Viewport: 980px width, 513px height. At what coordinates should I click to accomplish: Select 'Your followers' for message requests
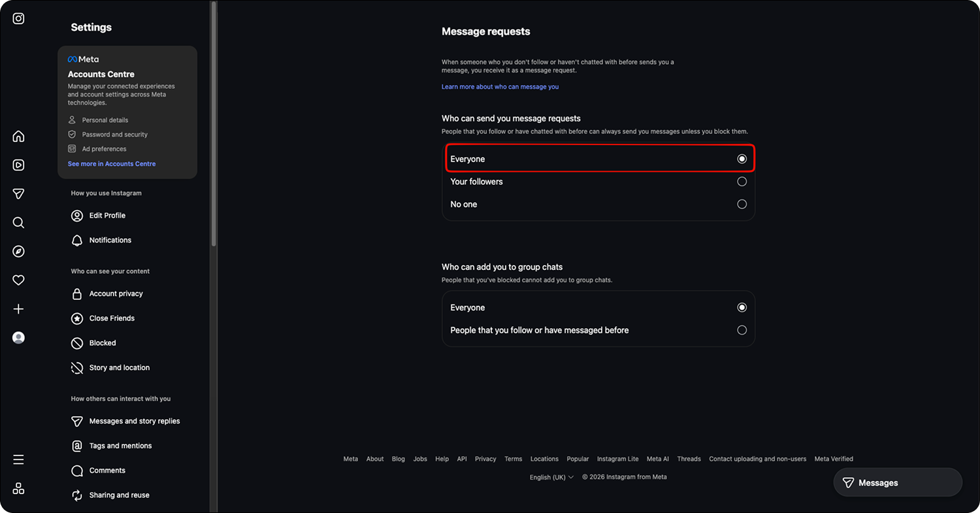pos(598,182)
